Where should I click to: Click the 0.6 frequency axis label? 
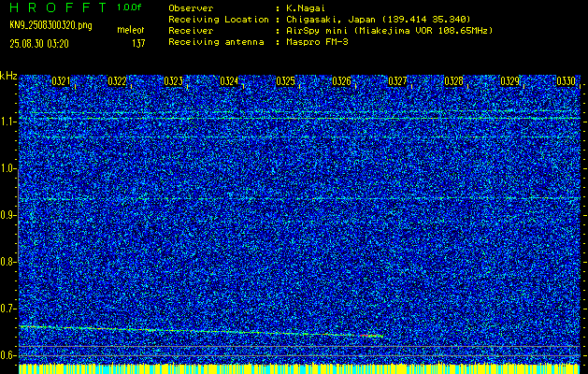pos(7,355)
